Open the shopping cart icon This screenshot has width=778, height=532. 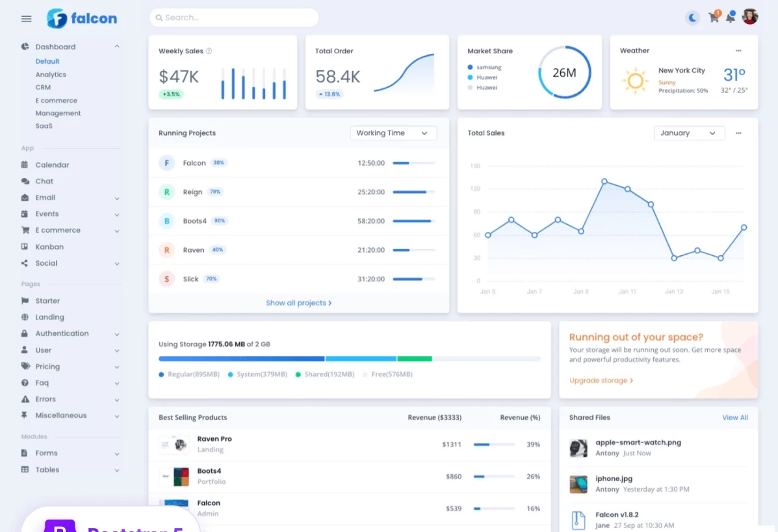pyautogui.click(x=714, y=18)
